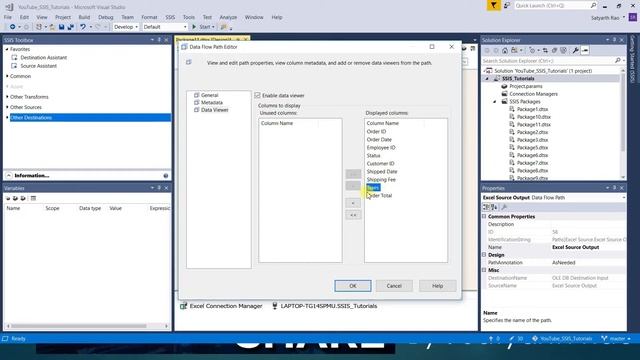The height and width of the screenshot is (360, 640).
Task: Click the Home icon in Solution Explorer
Action: [505, 51]
